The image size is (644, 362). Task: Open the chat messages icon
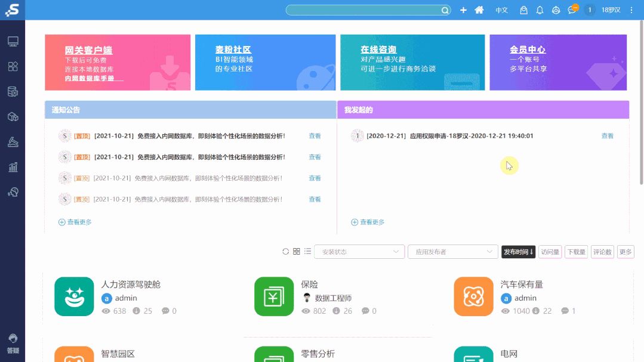(572, 10)
